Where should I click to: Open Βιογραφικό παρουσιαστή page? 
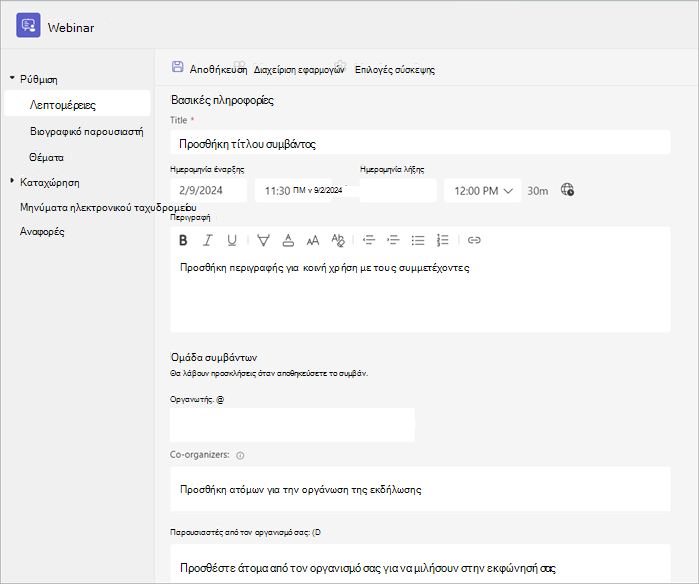click(x=86, y=131)
